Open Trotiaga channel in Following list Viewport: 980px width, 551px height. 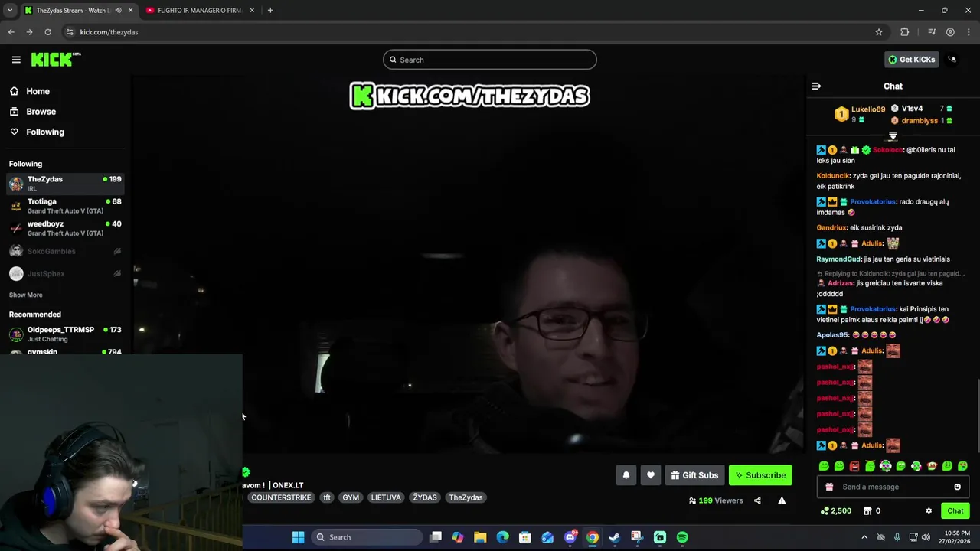(x=65, y=206)
